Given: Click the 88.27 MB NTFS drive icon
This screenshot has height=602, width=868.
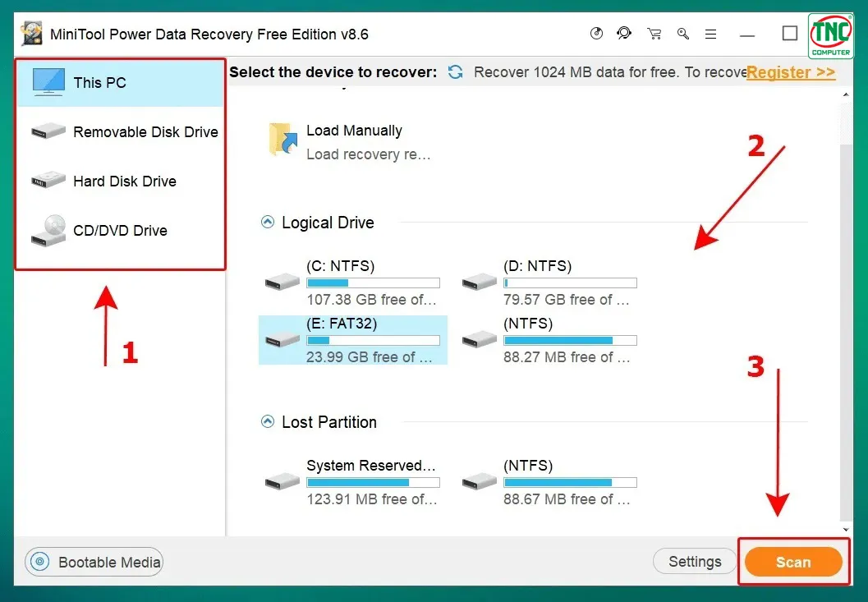Looking at the screenshot, I should 480,339.
